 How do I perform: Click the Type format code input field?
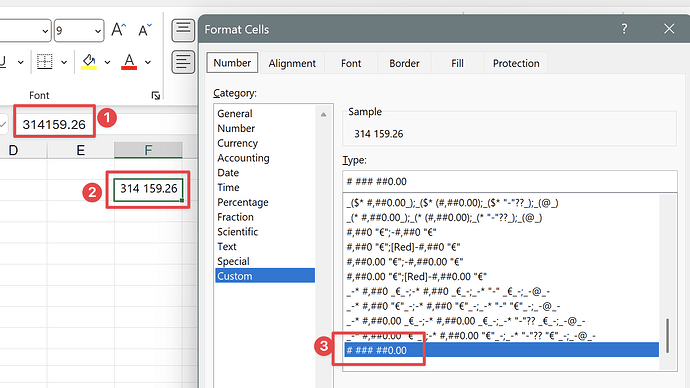[x=510, y=181]
